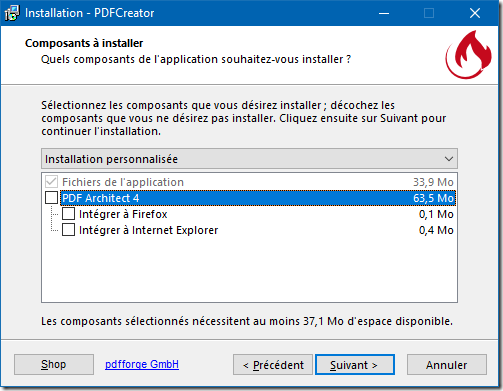Enable the Intégrer à Firefox checkbox

(68, 214)
